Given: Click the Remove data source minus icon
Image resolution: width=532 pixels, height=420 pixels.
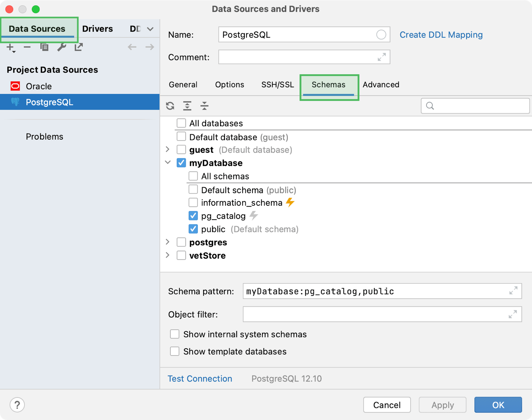Looking at the screenshot, I should (27, 47).
